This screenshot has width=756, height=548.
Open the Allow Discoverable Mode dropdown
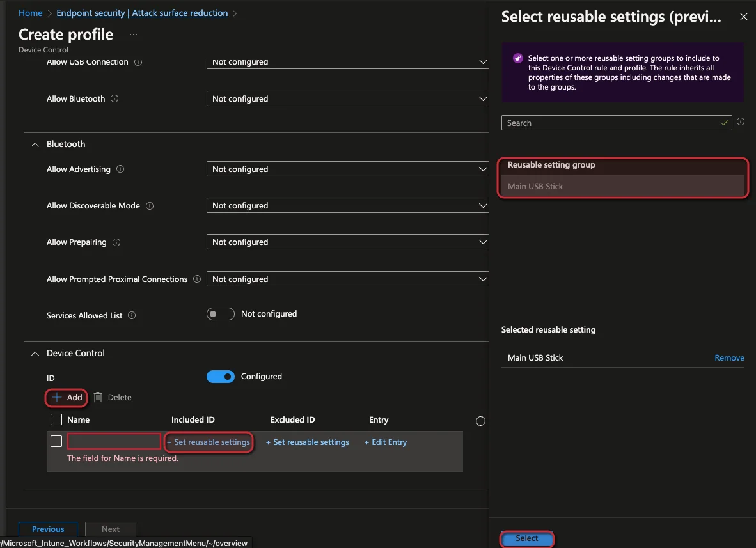pyautogui.click(x=348, y=206)
